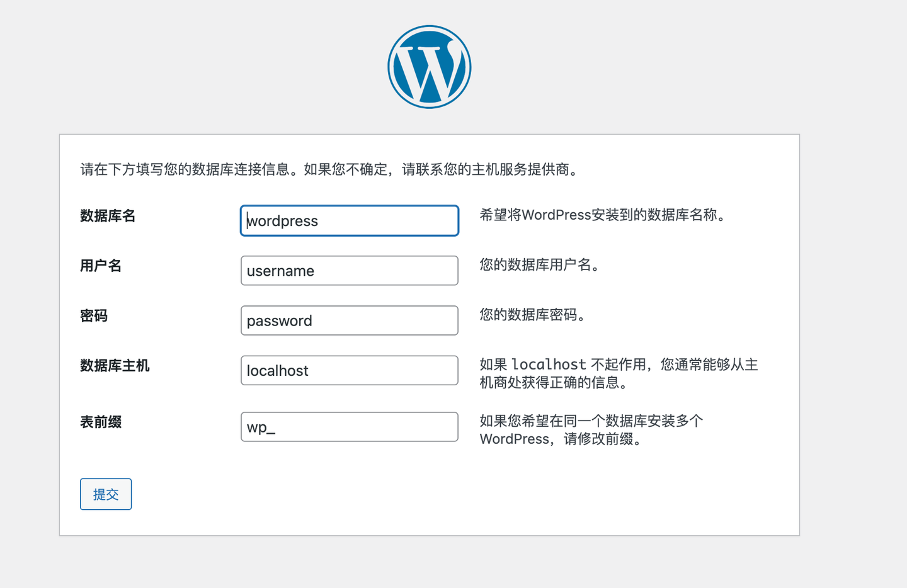The image size is (907, 588).
Task: Click the 数据库主机 label
Action: [115, 366]
